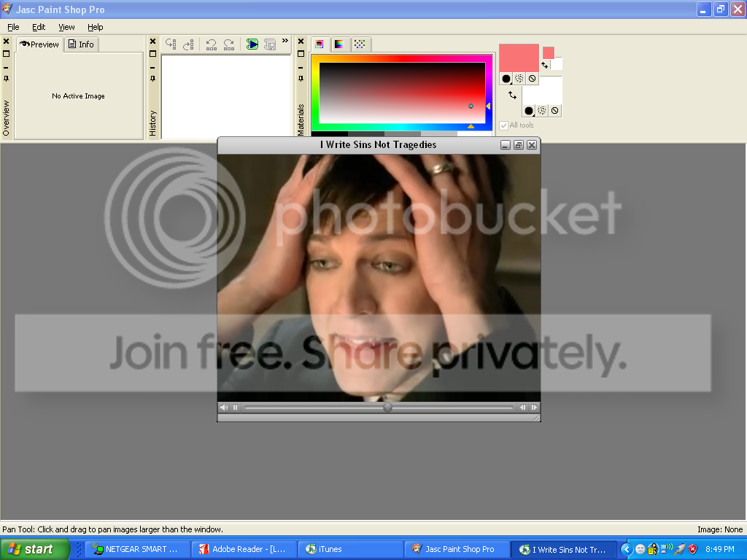Click the green Quickscript run icon
747x560 pixels.
click(252, 44)
